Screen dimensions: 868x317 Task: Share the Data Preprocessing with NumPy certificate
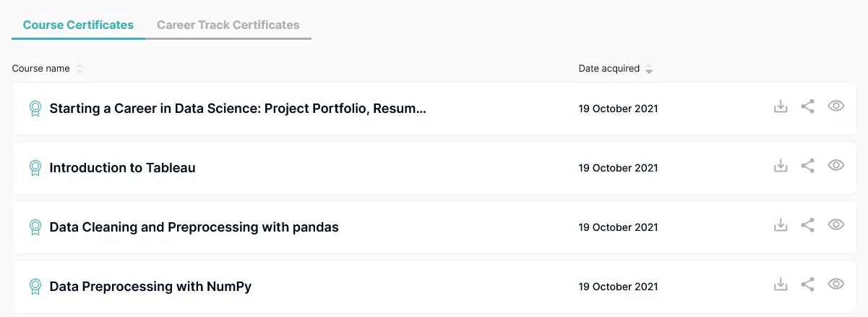808,284
